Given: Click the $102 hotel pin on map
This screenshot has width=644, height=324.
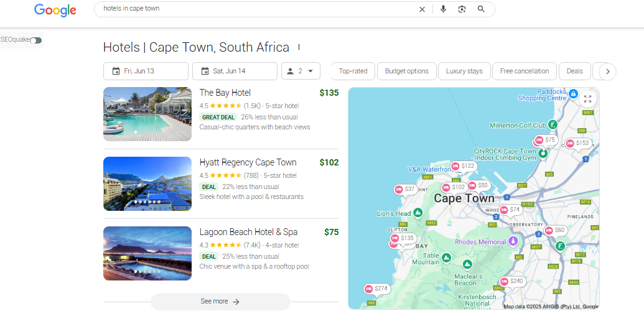Looking at the screenshot, I should pyautogui.click(x=454, y=187).
